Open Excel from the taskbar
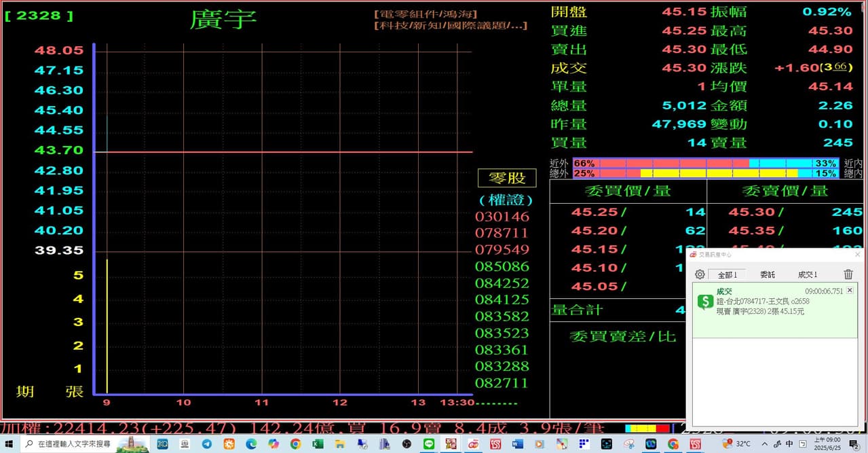This screenshot has height=453, width=868. [x=317, y=444]
